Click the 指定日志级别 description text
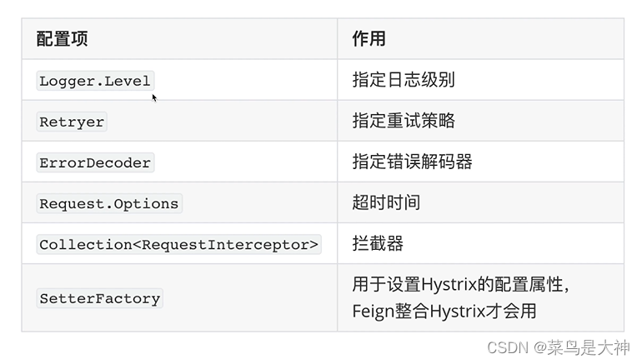 coord(404,81)
